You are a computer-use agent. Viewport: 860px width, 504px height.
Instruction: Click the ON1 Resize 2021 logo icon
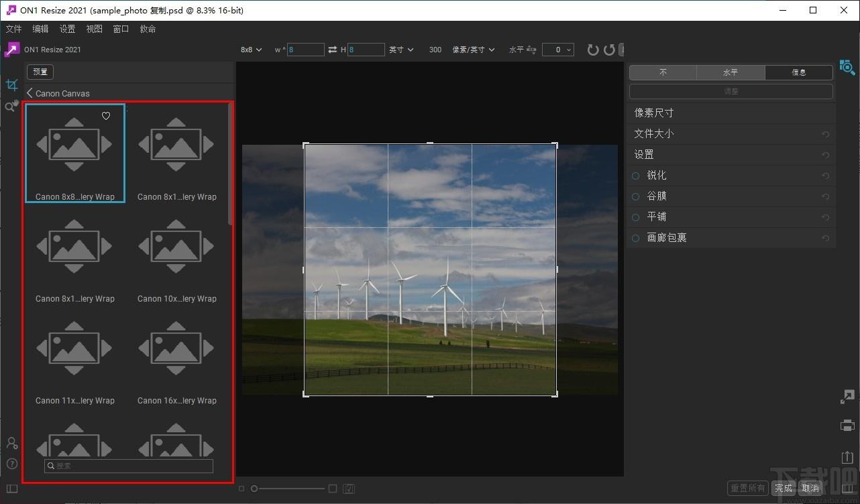pyautogui.click(x=12, y=50)
